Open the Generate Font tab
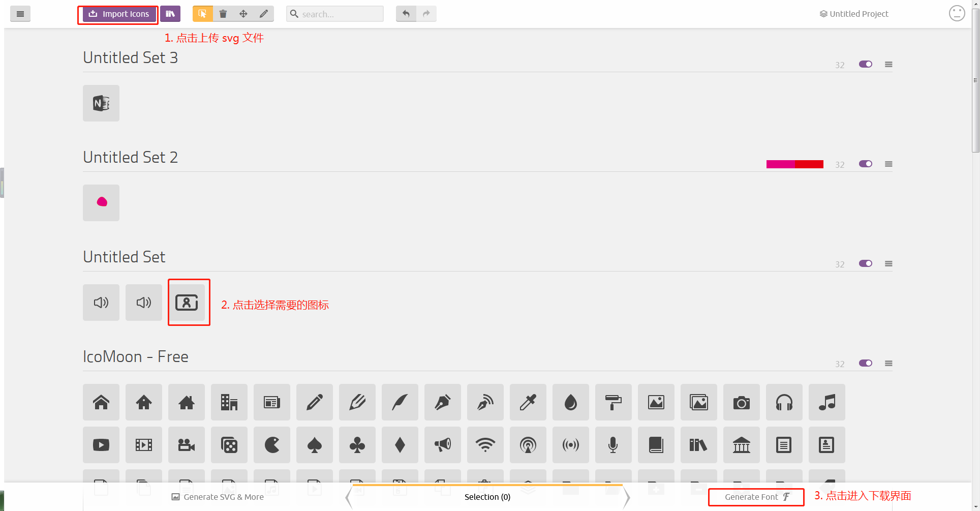 pyautogui.click(x=757, y=497)
